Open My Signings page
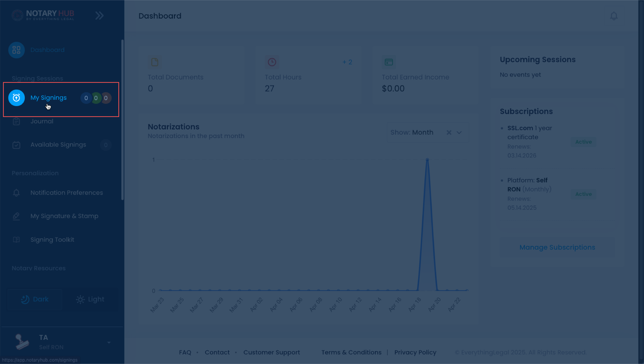Viewport: 644px width, 364px height. tap(49, 98)
